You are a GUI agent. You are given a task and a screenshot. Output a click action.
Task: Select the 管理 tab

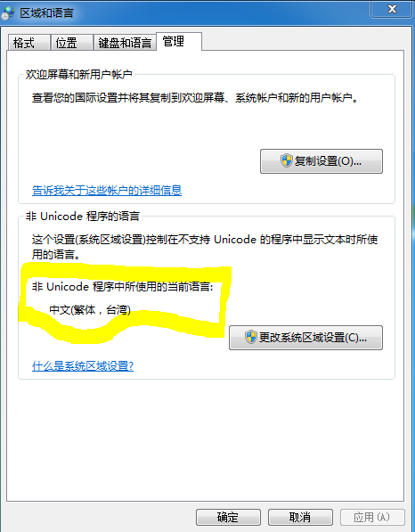179,42
